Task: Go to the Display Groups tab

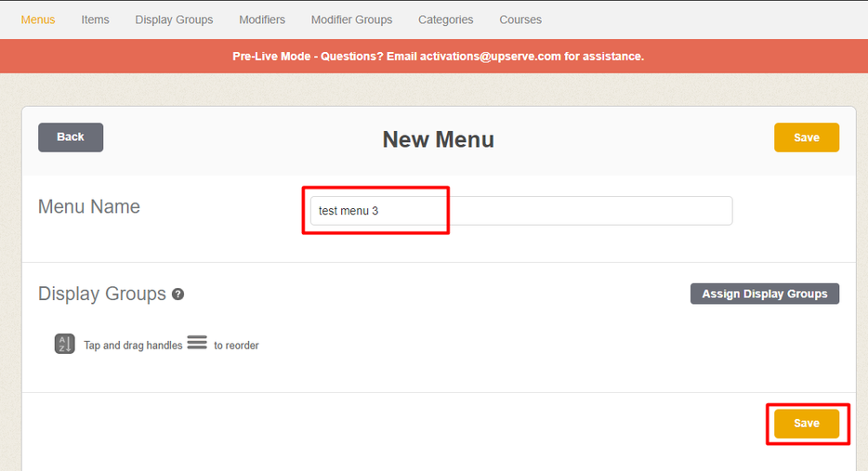Action: pos(174,20)
